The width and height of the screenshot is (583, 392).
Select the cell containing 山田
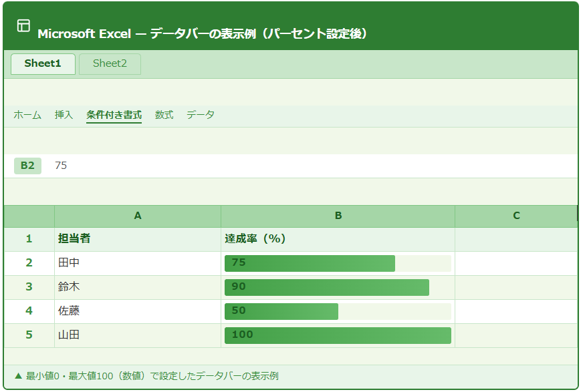[x=138, y=335]
